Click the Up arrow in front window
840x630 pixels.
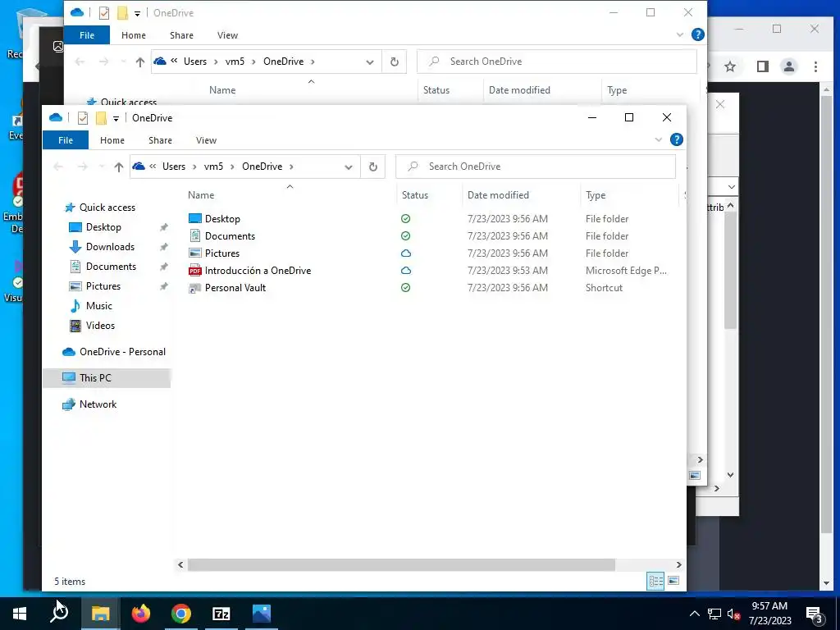[119, 167]
